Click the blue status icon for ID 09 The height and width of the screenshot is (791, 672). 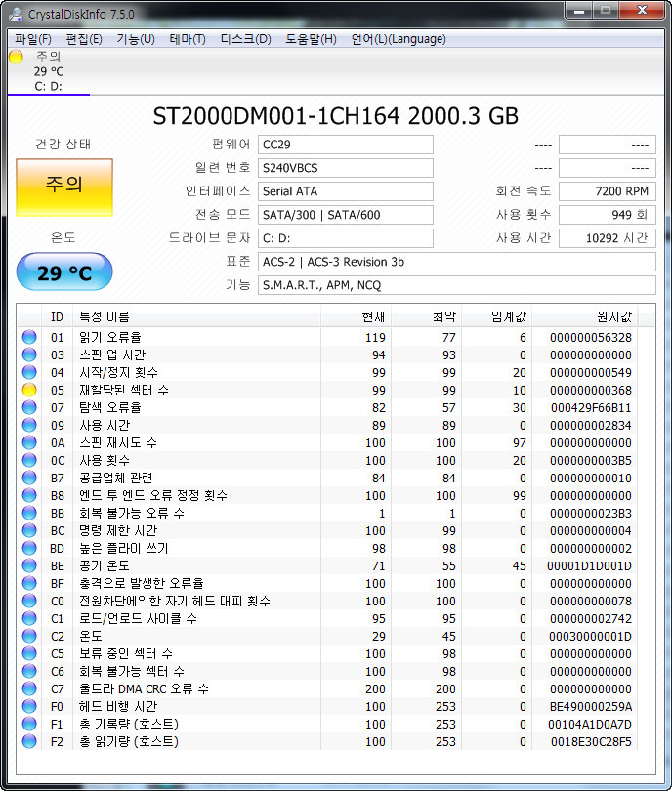[x=29, y=425]
